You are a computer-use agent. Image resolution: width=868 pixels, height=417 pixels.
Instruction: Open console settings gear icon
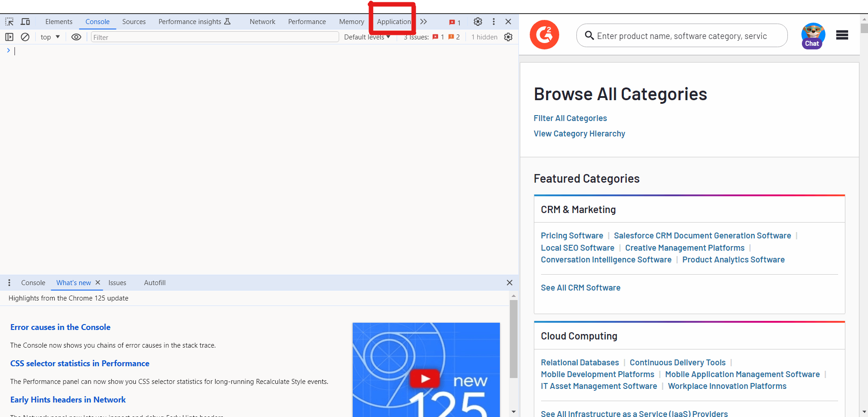(508, 37)
